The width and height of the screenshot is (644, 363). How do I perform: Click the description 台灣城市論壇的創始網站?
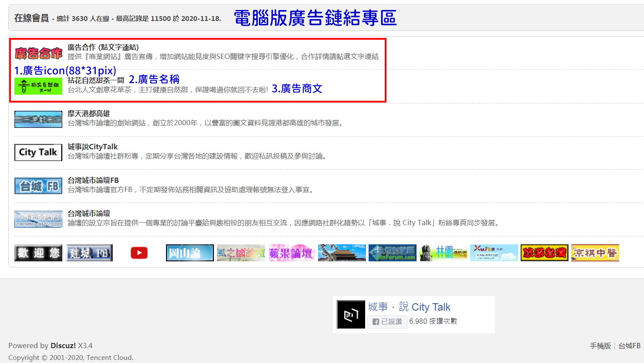coord(207,123)
